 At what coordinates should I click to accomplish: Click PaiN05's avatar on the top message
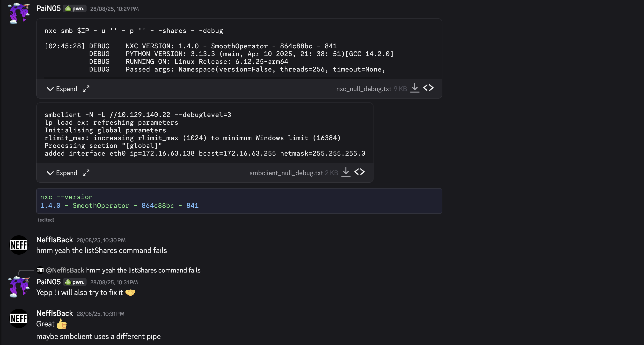click(x=19, y=13)
